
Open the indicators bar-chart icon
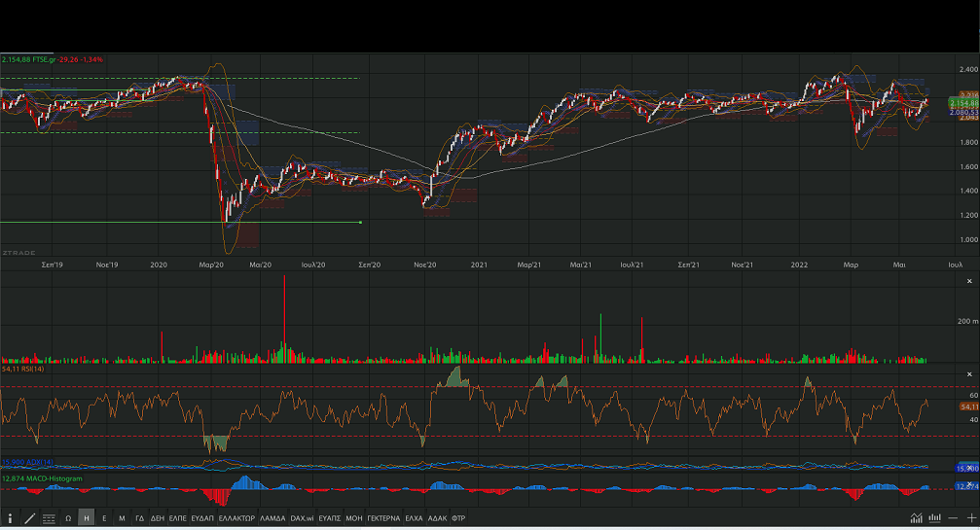coord(935,518)
